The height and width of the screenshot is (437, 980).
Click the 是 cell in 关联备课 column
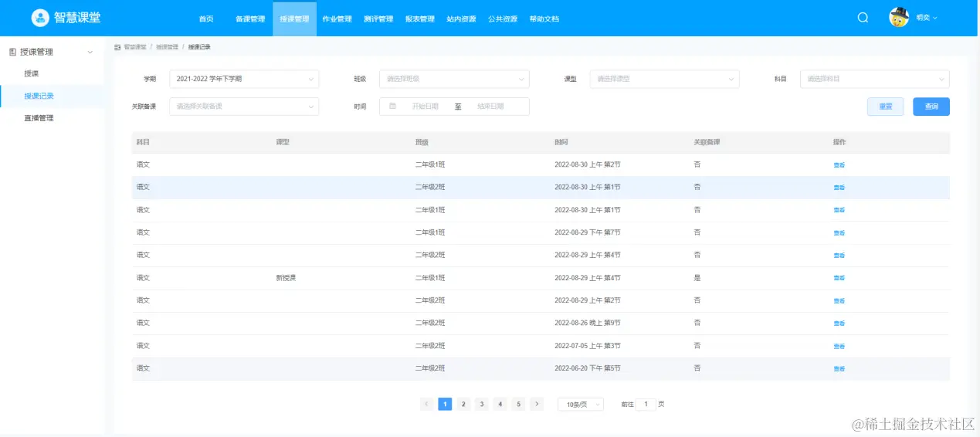pos(697,278)
